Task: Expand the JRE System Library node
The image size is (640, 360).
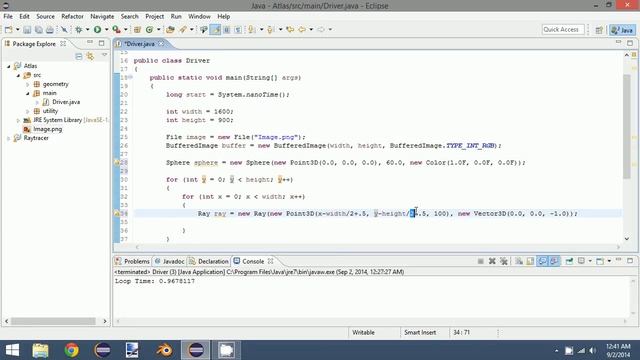Action: point(18,120)
